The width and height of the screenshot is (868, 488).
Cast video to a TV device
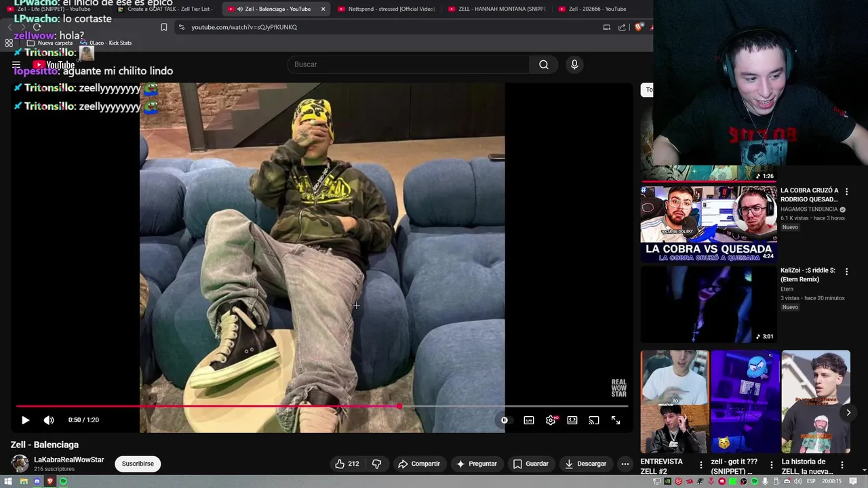(594, 420)
